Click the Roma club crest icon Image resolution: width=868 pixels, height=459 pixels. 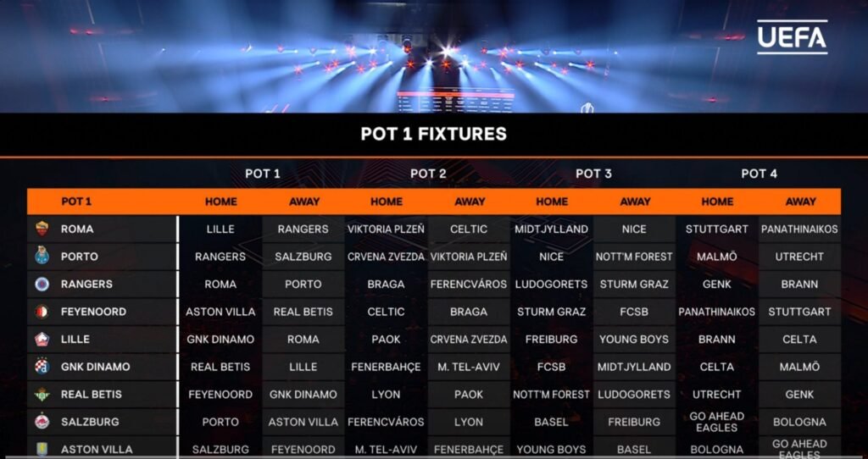(x=42, y=229)
